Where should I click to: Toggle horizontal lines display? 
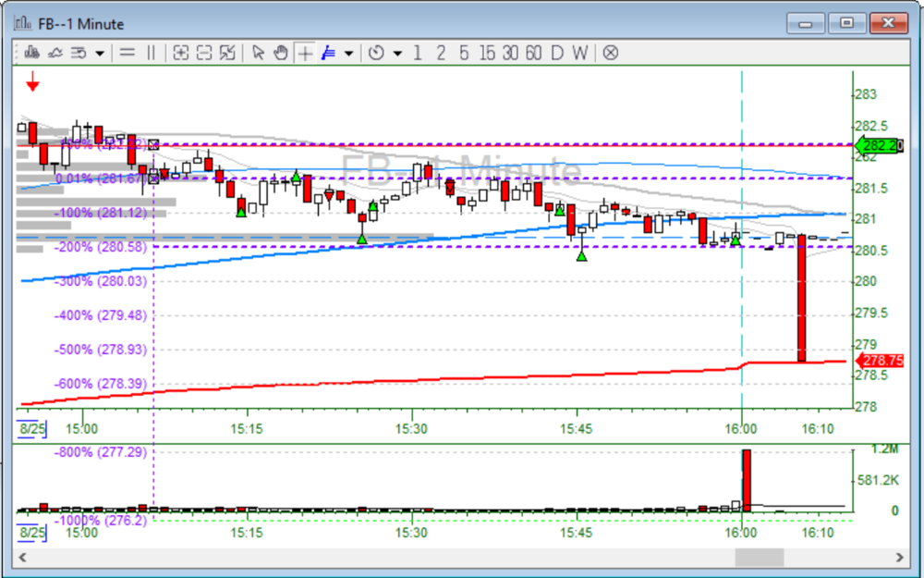tap(128, 53)
